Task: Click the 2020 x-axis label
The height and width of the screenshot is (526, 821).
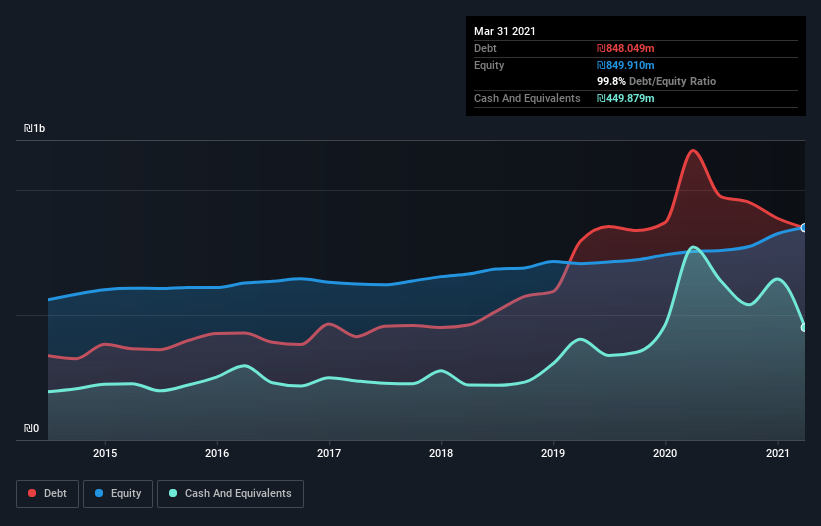Action: click(x=665, y=453)
